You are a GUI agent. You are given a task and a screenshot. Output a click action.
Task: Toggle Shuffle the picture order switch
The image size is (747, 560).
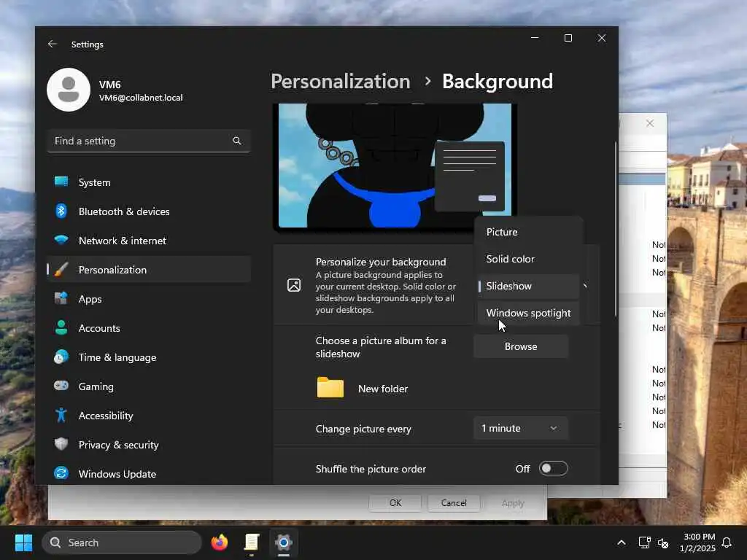click(553, 469)
